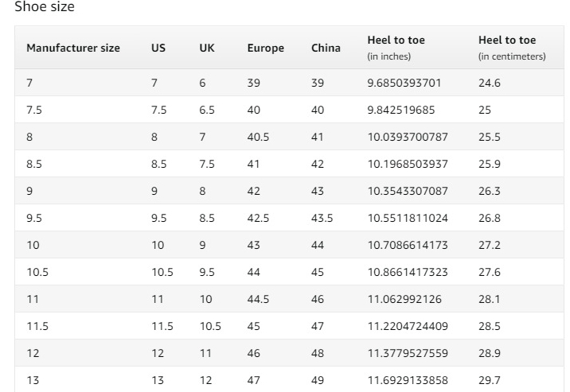Select the 28.5 centimeters value
Viewport: 570px width, 392px height.
pos(490,326)
